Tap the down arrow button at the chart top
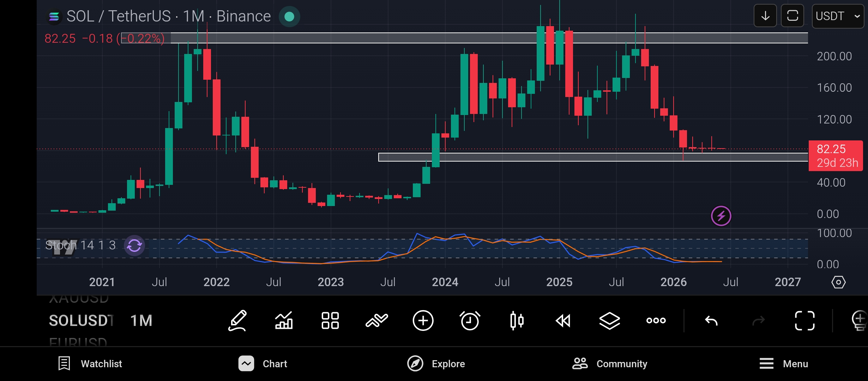This screenshot has width=868, height=381. [765, 16]
